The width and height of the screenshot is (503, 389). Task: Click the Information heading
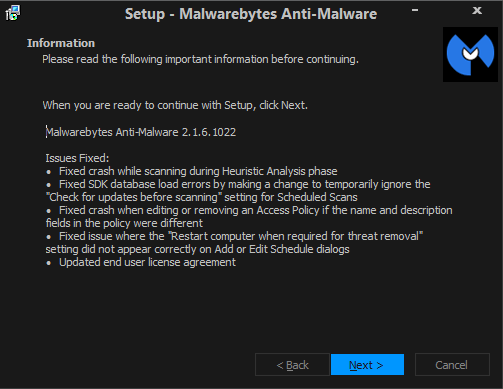click(x=61, y=43)
